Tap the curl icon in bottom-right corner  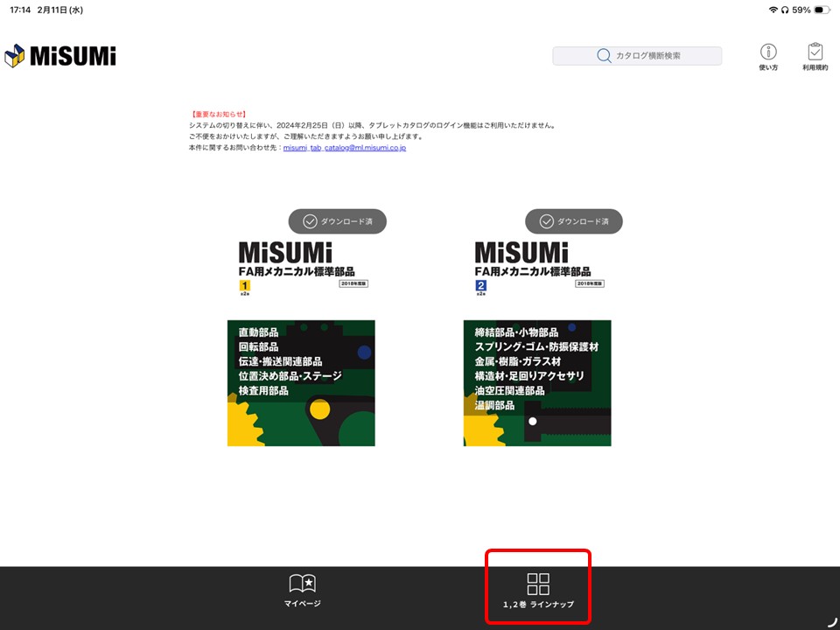(831, 621)
